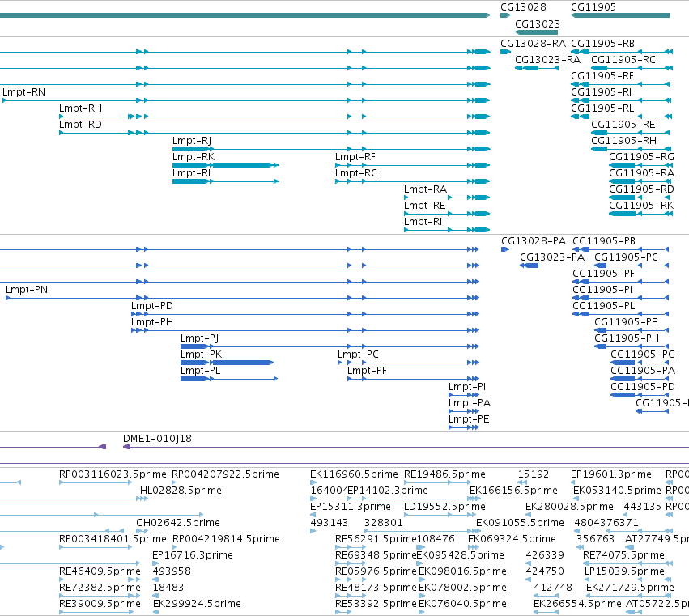Click the 493958 feature label
The width and height of the screenshot is (689, 616).
tap(172, 571)
